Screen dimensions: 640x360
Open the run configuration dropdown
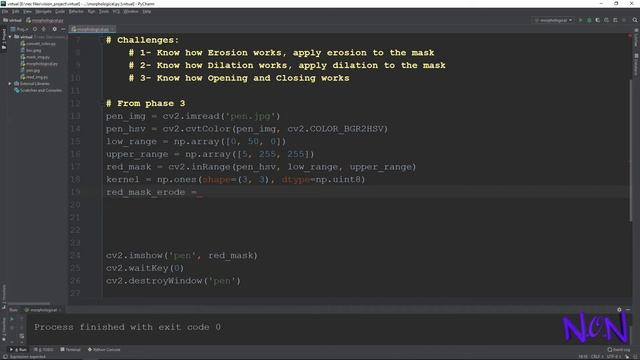click(554, 20)
